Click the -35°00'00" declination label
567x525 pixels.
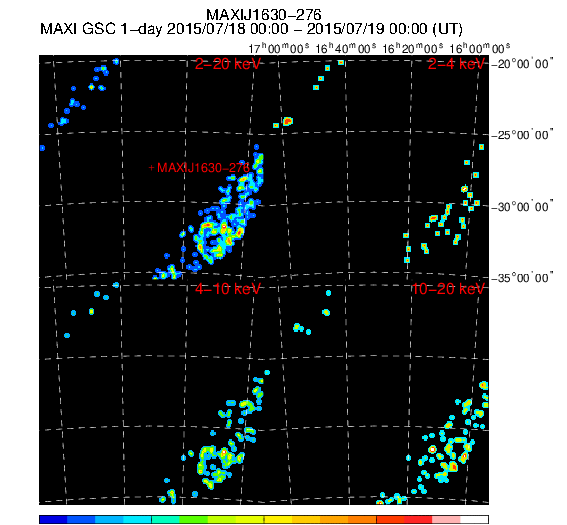523,278
